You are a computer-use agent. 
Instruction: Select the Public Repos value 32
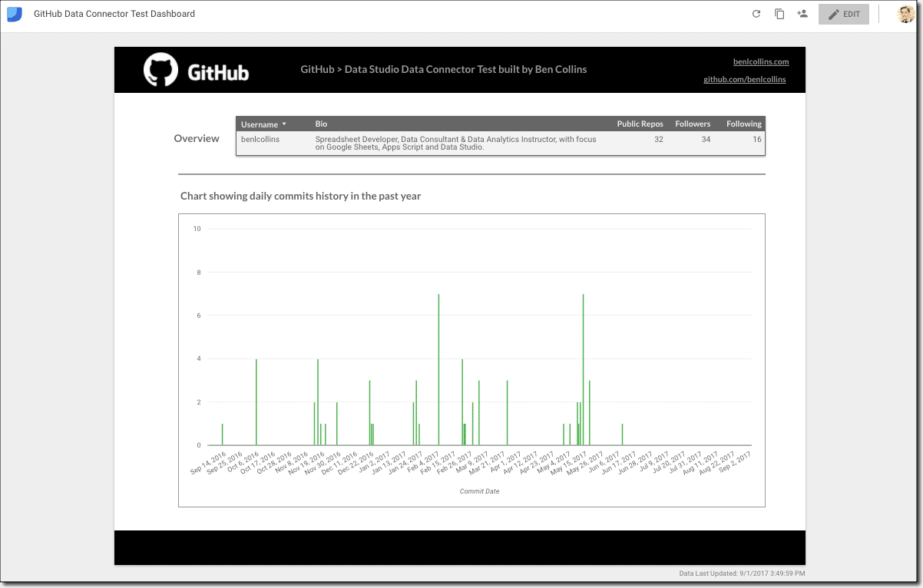pyautogui.click(x=659, y=140)
